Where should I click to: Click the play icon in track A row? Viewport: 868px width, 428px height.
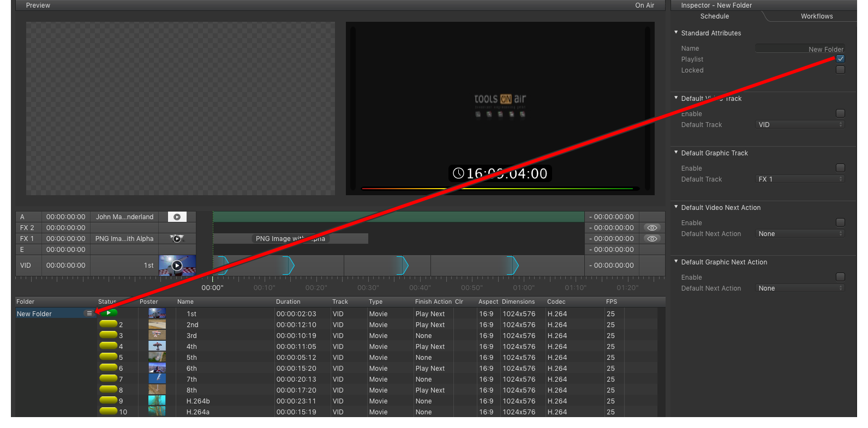177,217
